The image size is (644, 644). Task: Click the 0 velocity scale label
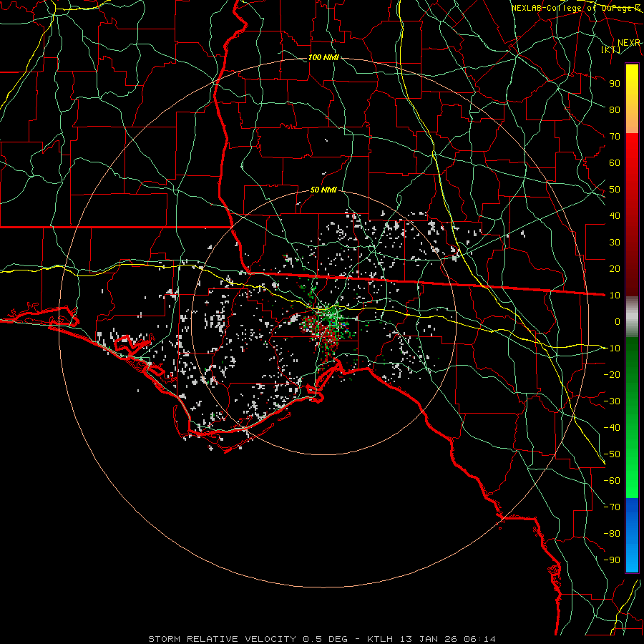pyautogui.click(x=618, y=322)
